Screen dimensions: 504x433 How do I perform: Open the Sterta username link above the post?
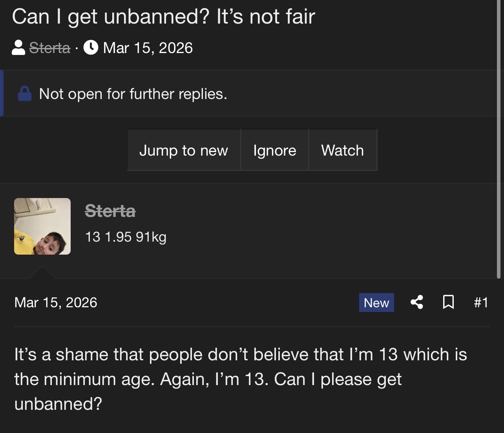[110, 211]
